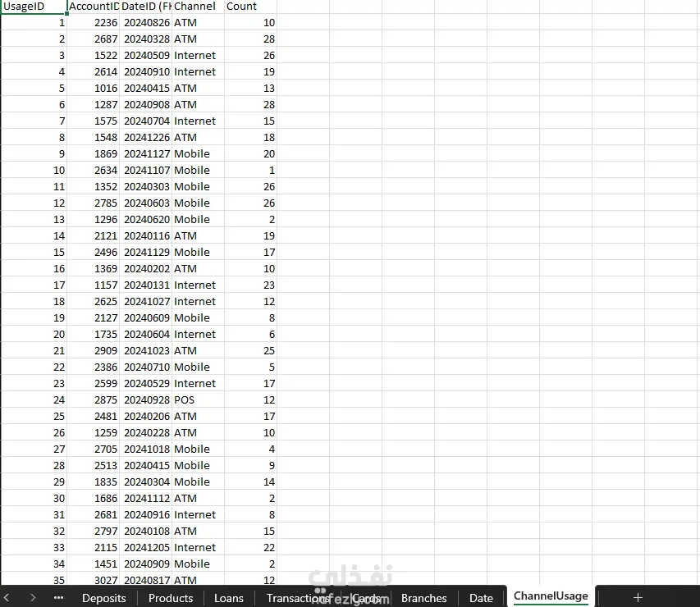The width and height of the screenshot is (700, 607).
Task: Click date cell 20240916
Action: tap(145, 514)
